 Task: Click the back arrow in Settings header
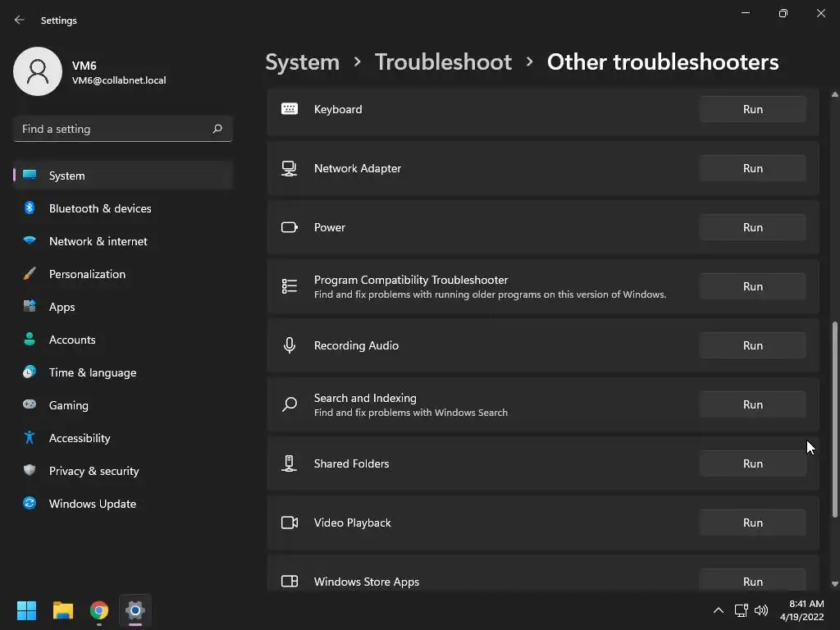point(20,20)
